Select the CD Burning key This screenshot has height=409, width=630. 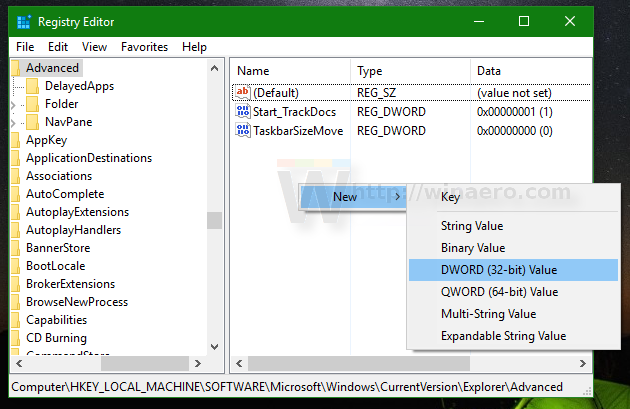click(x=57, y=338)
